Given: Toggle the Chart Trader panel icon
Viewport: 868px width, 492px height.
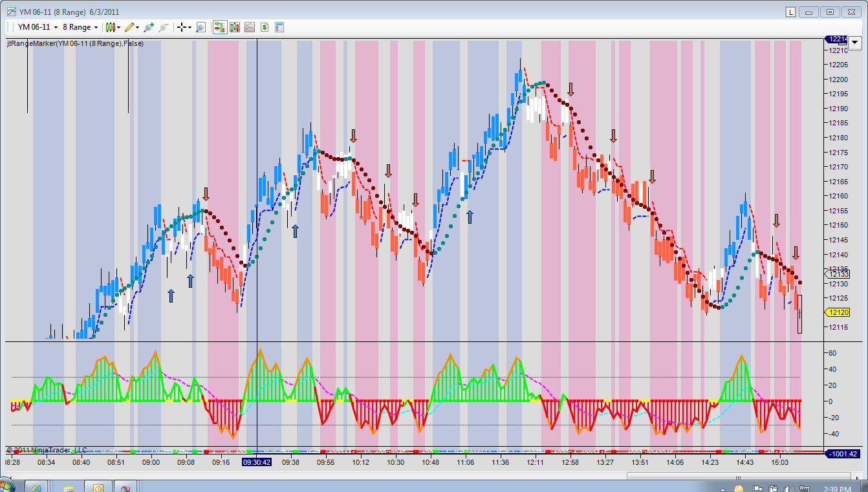Looking at the screenshot, I should pos(219,27).
